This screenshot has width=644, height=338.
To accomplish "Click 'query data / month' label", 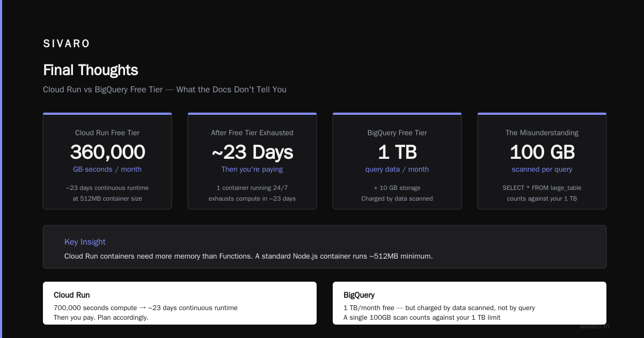I will (397, 169).
